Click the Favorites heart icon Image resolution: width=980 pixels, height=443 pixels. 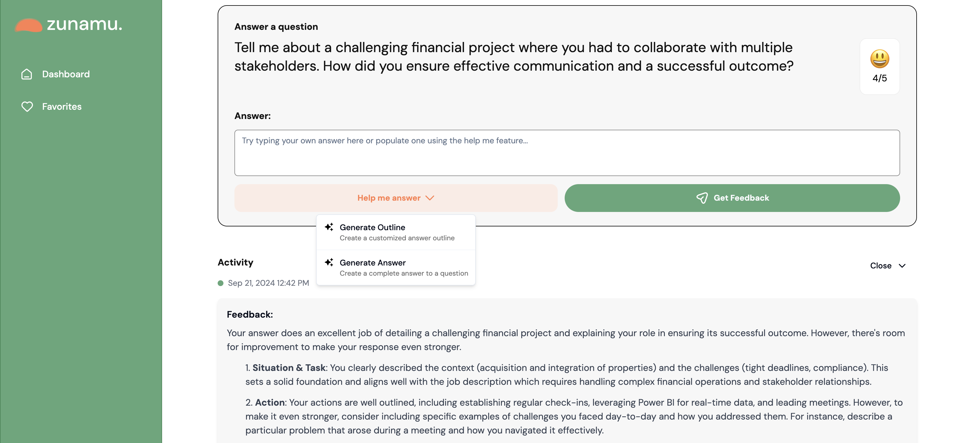[27, 107]
